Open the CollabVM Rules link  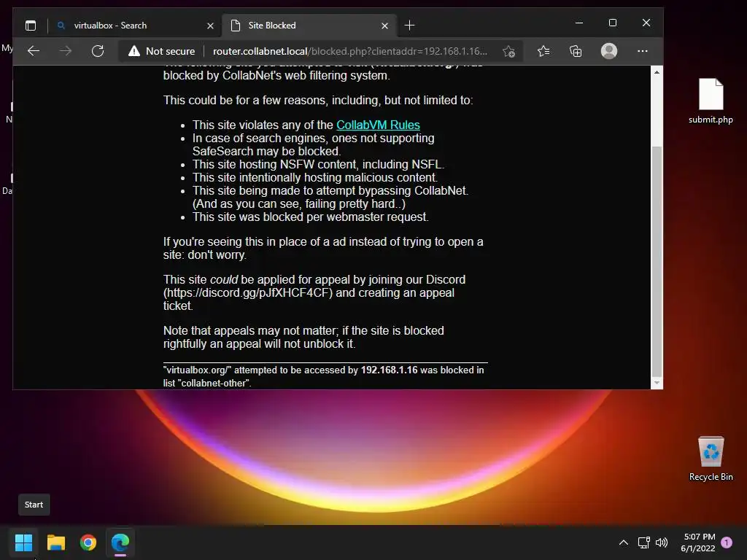379,125
